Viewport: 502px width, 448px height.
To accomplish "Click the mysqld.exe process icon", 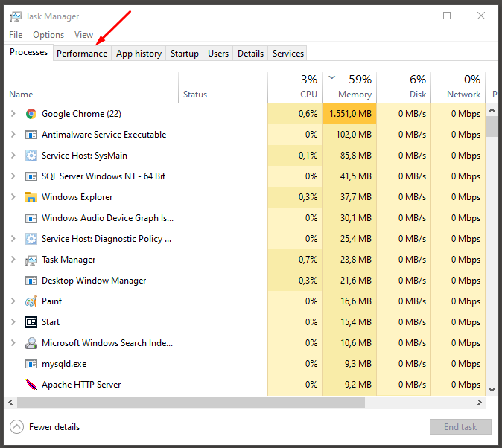I will point(31,364).
